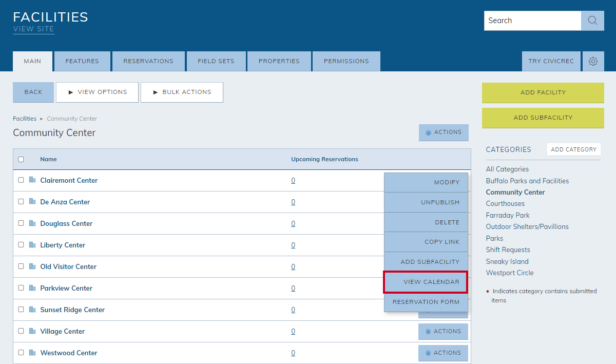The width and height of the screenshot is (616, 364).
Task: Click the Liberty Center facility icon
Action: tap(32, 244)
